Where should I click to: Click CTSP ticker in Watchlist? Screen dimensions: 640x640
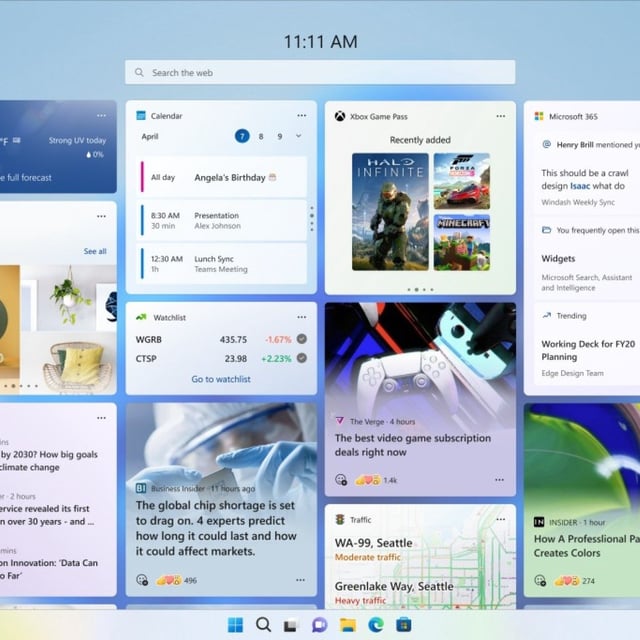click(146, 358)
